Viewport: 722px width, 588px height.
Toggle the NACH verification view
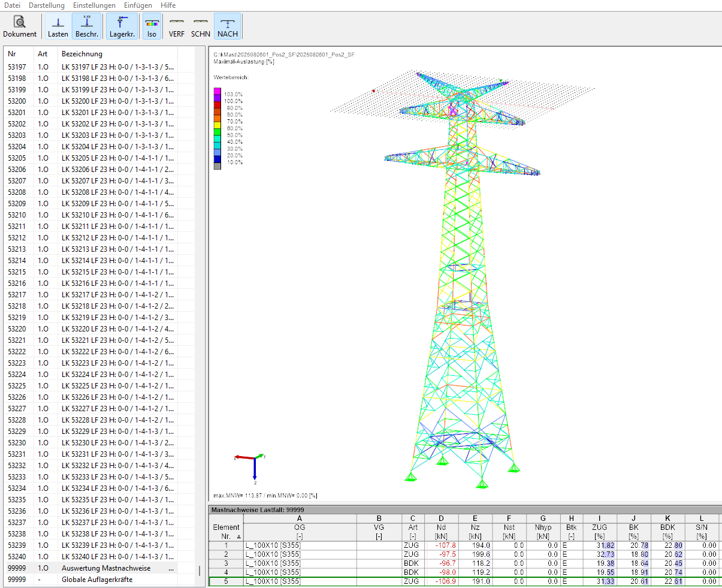tap(228, 27)
